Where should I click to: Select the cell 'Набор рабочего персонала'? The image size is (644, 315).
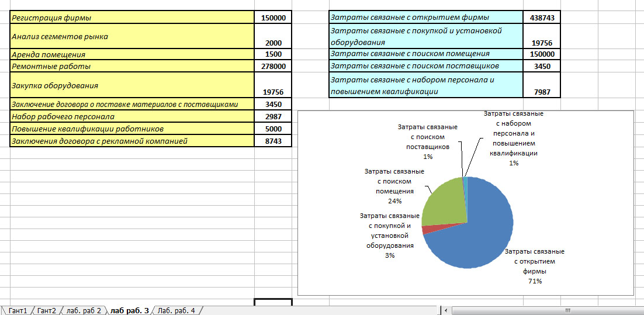click(132, 116)
